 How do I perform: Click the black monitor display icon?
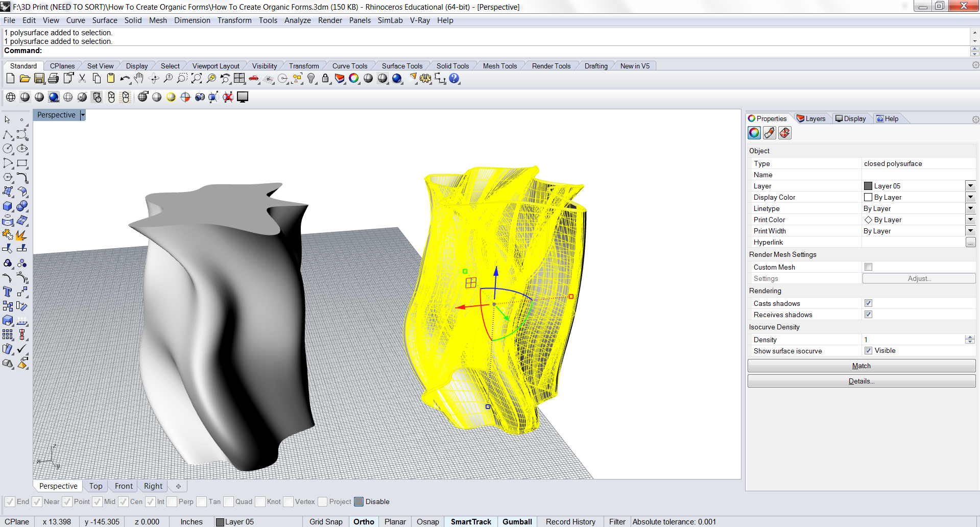243,97
